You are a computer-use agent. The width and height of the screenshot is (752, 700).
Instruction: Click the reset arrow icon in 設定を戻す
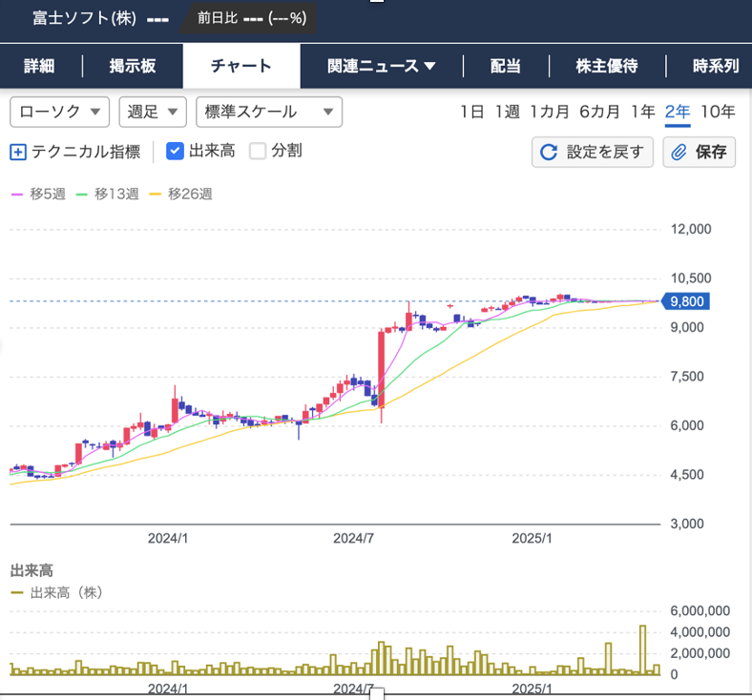pos(549,153)
